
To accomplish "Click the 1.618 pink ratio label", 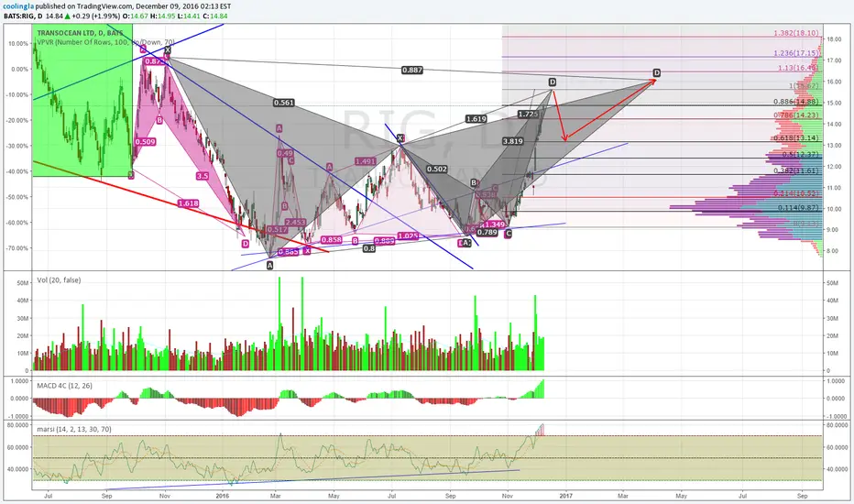I will 188,203.
